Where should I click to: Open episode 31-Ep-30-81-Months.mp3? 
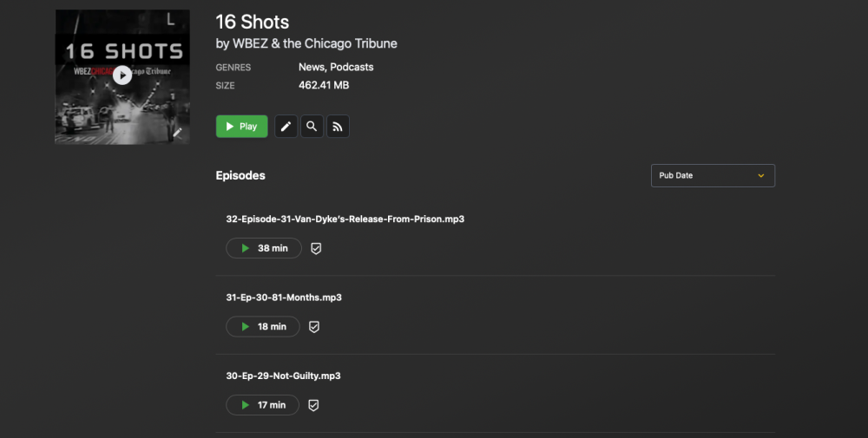pos(284,297)
